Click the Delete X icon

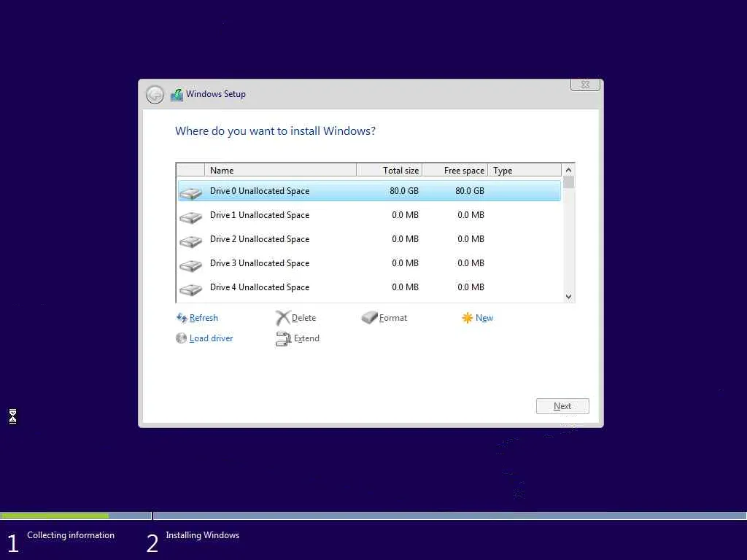pos(282,318)
